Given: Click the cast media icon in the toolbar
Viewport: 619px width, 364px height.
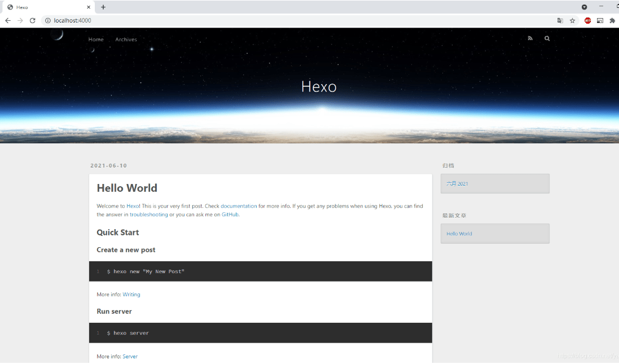Looking at the screenshot, I should tap(600, 20).
